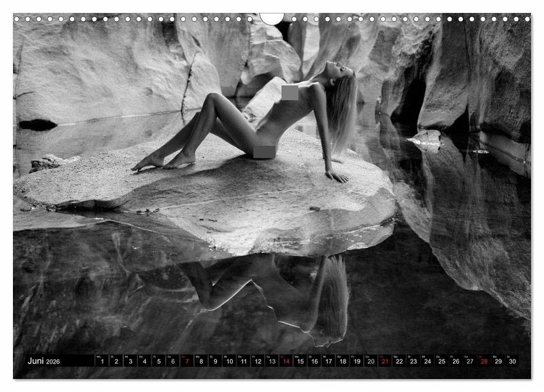Screen dimensions: 544x392
Task: Choose day 30 at end of the row
Action: [x=512, y=361]
